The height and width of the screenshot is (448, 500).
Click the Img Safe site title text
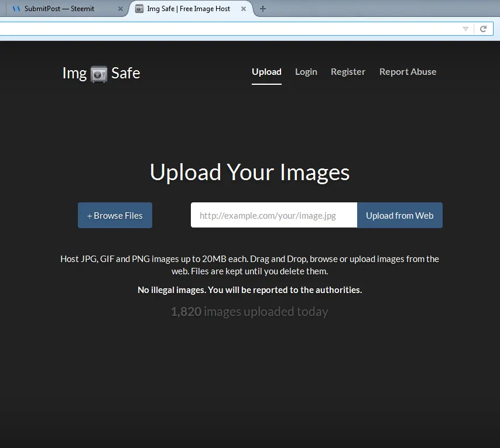101,74
